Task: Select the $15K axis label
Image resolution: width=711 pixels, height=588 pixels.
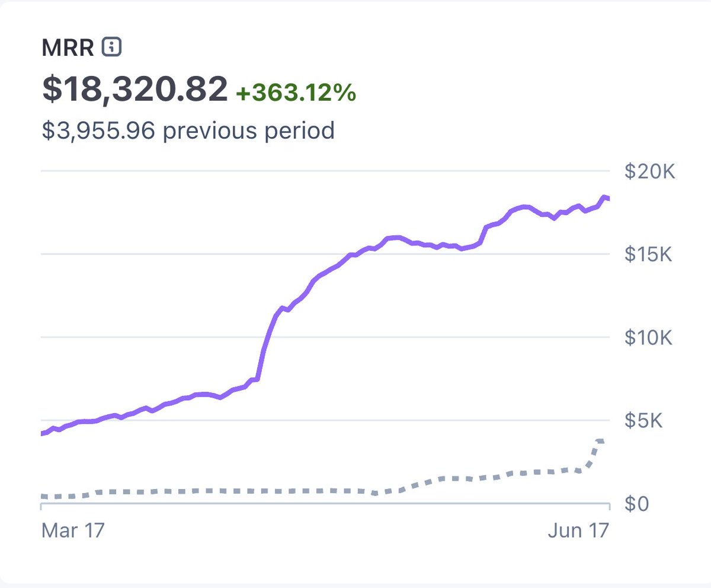Action: pyautogui.click(x=650, y=255)
